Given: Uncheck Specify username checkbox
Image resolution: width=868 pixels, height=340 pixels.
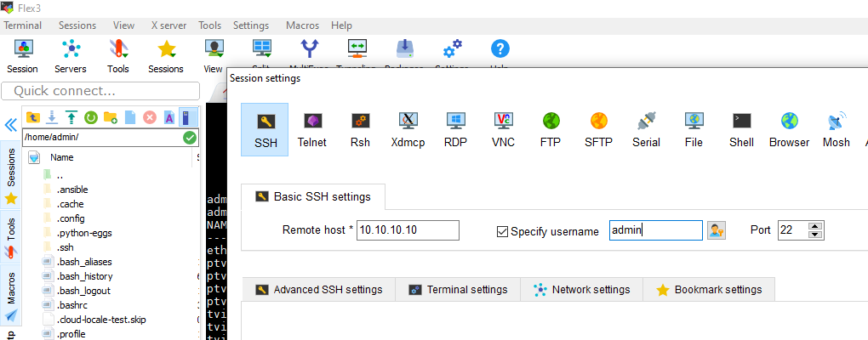Looking at the screenshot, I should (x=503, y=232).
